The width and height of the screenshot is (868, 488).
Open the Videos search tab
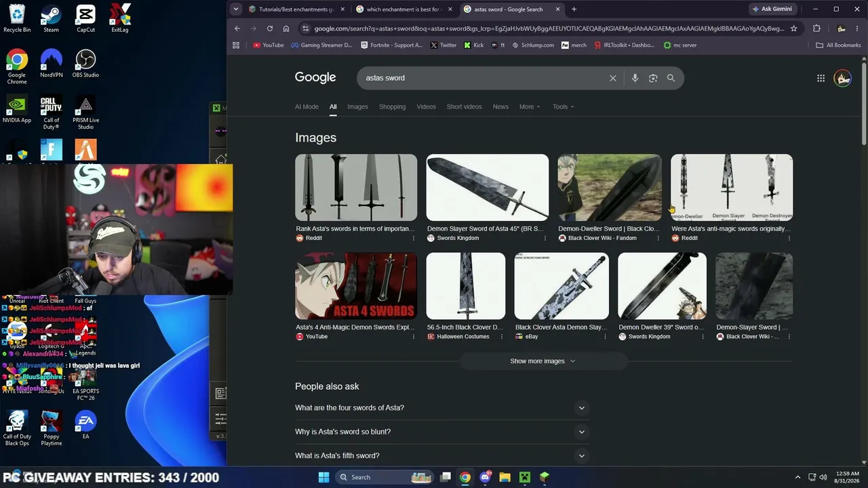pyautogui.click(x=426, y=106)
